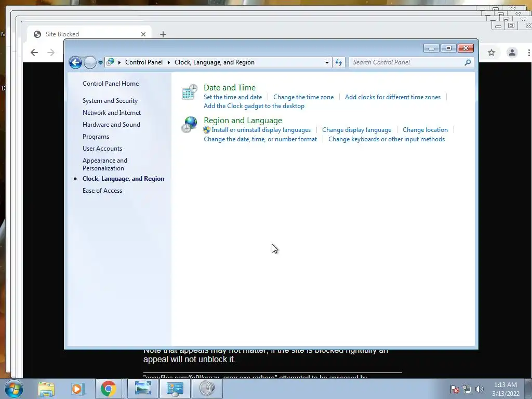Expand the arrow after the Control Panel breadcrumb

[x=169, y=62]
